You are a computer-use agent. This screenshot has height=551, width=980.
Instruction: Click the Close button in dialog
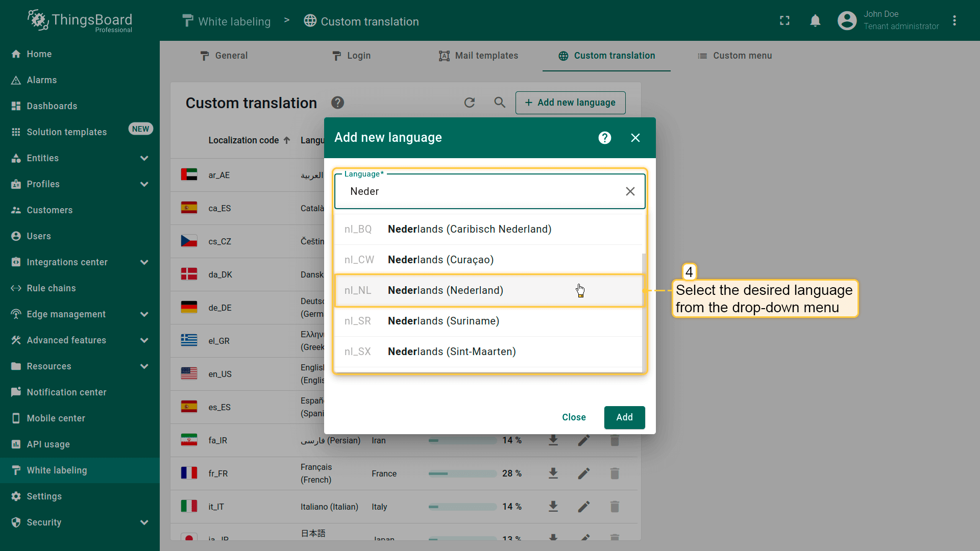574,417
